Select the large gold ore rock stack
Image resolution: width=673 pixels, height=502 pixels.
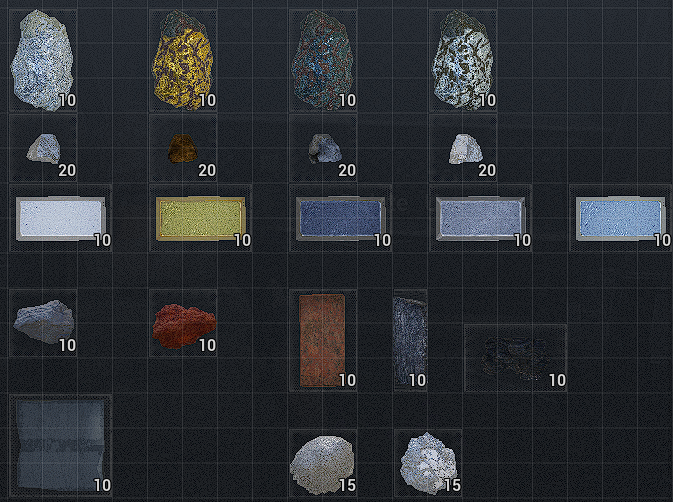[x=183, y=61]
